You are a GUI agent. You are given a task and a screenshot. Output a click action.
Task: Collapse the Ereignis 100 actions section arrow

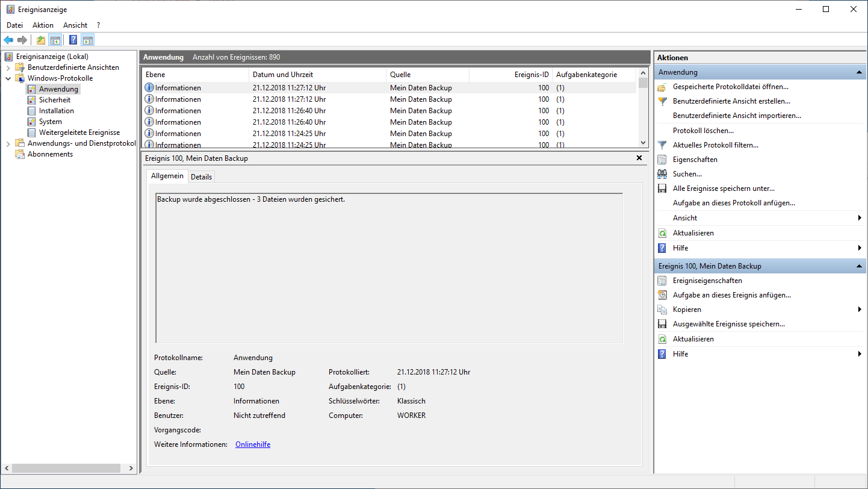[x=859, y=266]
